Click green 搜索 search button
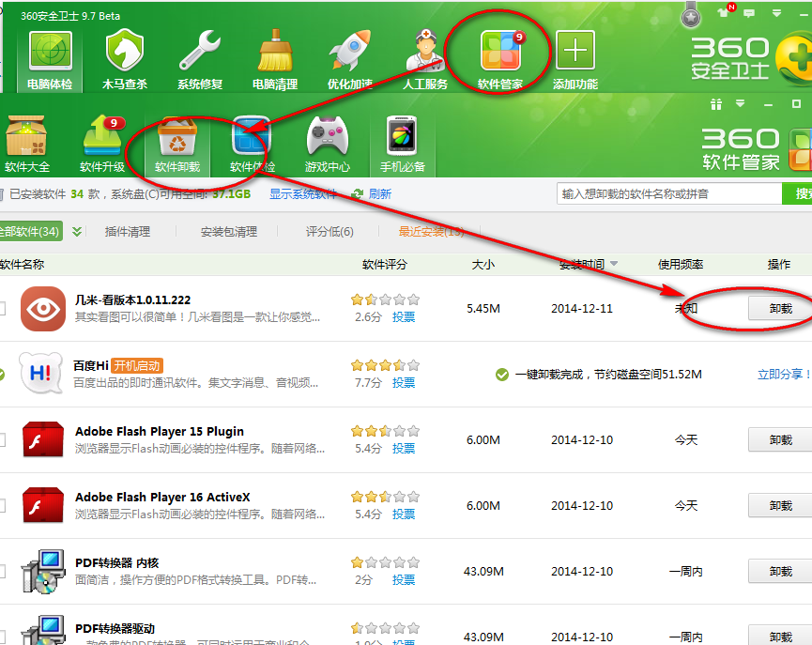812x645 pixels. [797, 193]
